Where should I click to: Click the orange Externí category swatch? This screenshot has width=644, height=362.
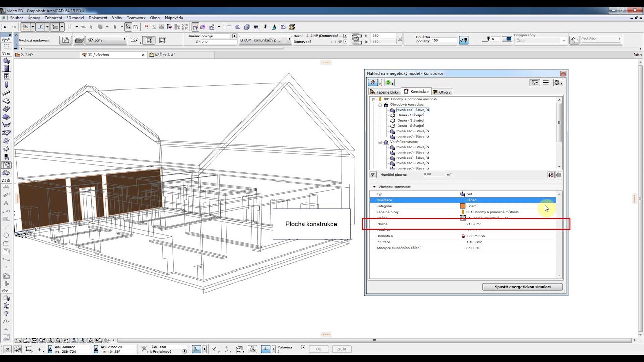463,206
